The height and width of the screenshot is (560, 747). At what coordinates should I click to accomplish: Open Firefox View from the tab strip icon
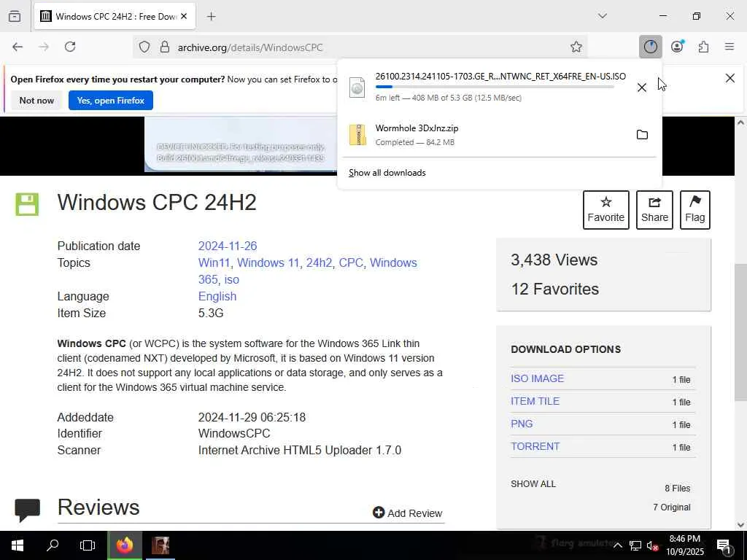pyautogui.click(x=15, y=16)
